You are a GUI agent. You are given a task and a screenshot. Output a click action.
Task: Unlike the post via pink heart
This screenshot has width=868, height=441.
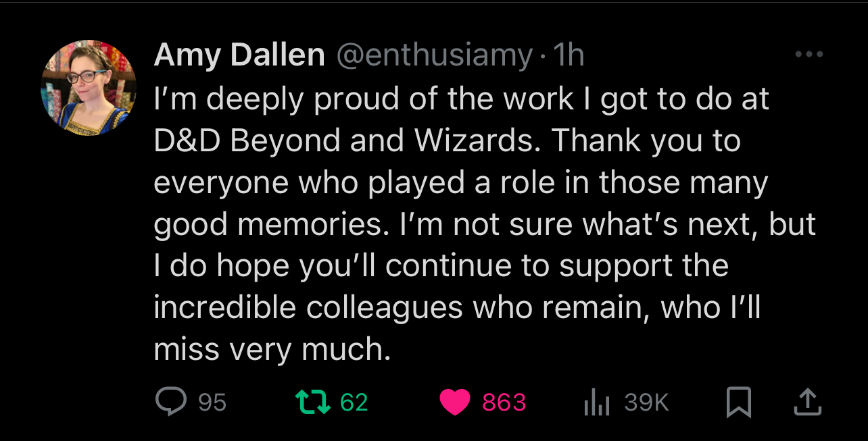point(454,403)
